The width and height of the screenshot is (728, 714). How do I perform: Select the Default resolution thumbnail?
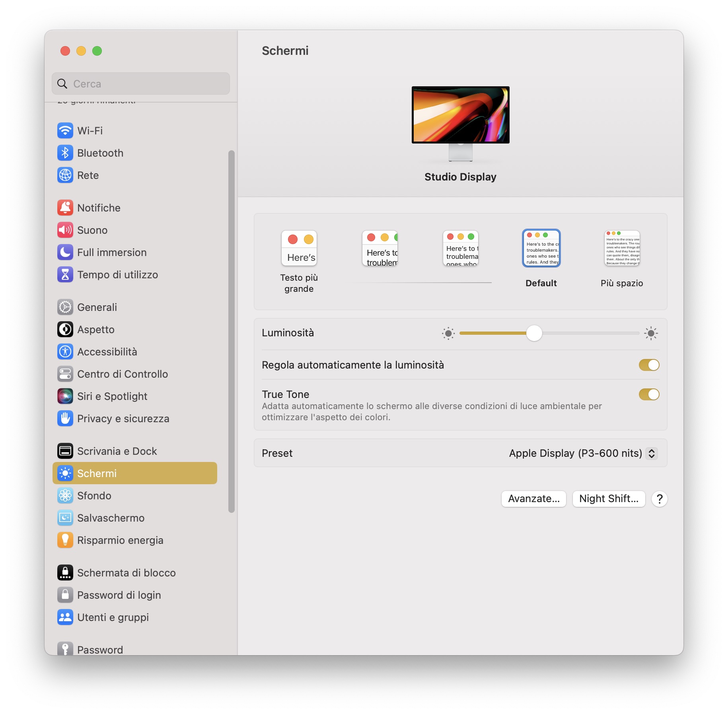[541, 248]
